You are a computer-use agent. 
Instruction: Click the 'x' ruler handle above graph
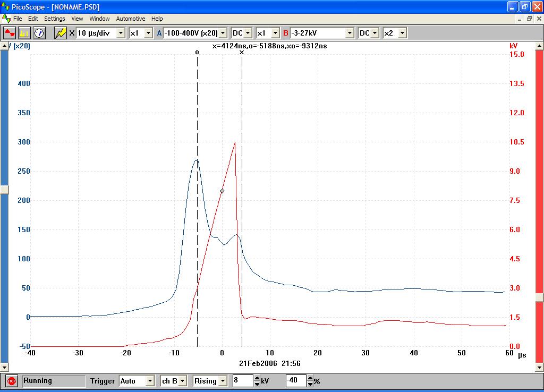point(242,52)
